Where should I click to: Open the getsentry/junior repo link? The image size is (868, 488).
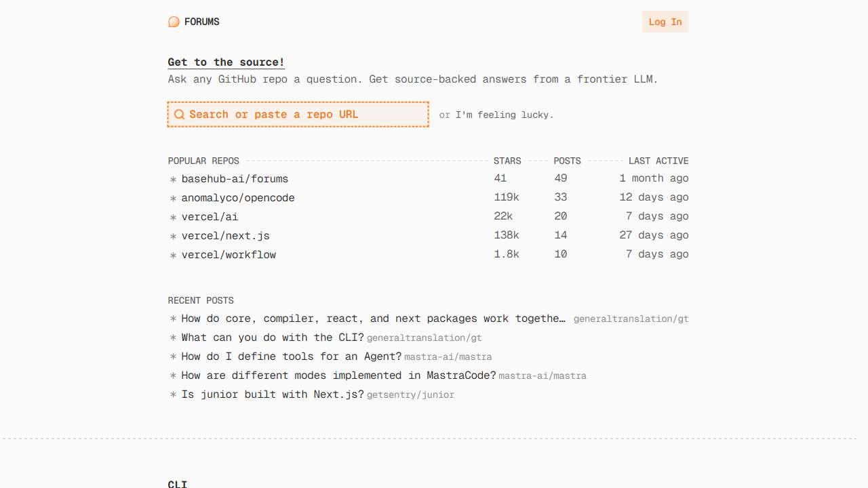point(410,394)
